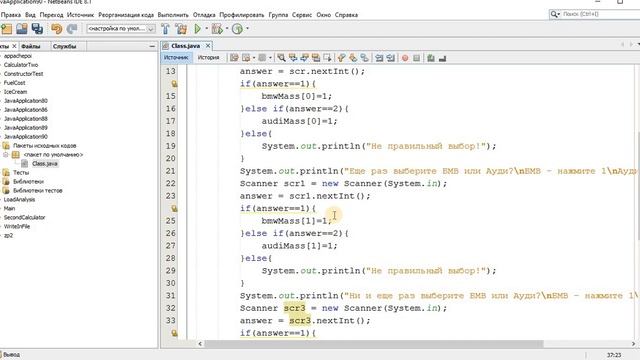The height and width of the screenshot is (360, 640).
Task: Stop macro recording
Action: (x=416, y=58)
